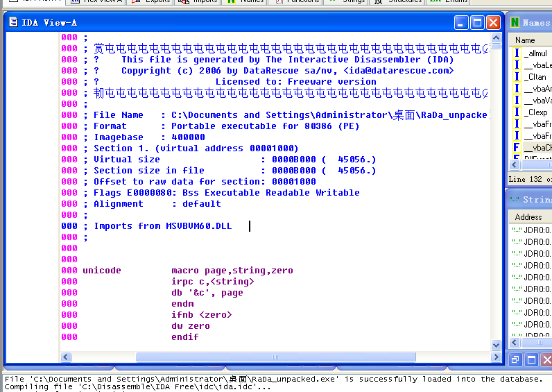Switch to the Functions tab
This screenshot has width=552, height=392.
297,1
